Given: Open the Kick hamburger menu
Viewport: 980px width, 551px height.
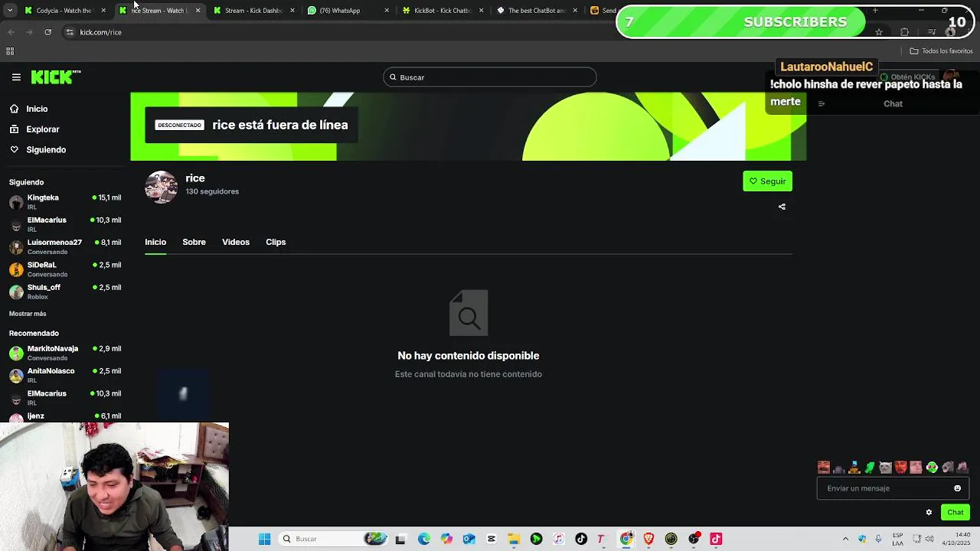Looking at the screenshot, I should pos(16,77).
